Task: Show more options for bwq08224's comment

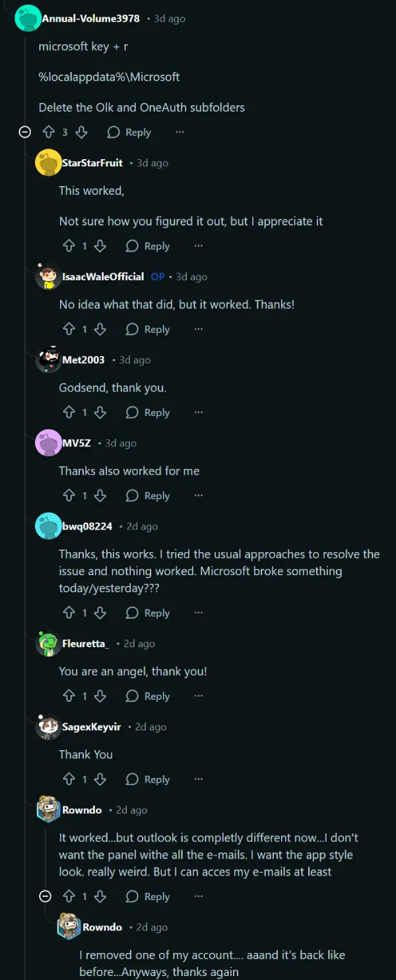Action: pyautogui.click(x=199, y=613)
